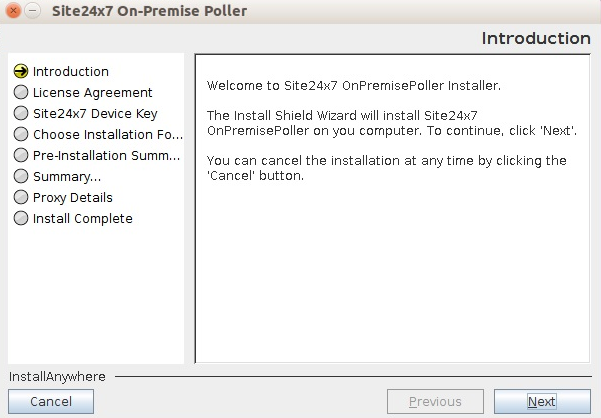Click the Site24x7 Device Key step label
601x418 pixels.
point(95,114)
